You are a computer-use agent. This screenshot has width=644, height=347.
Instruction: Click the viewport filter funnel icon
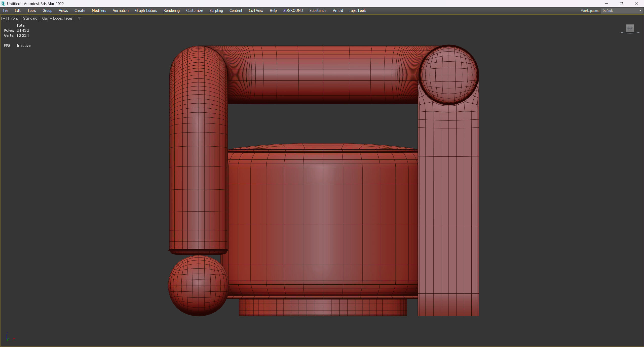[x=79, y=18]
